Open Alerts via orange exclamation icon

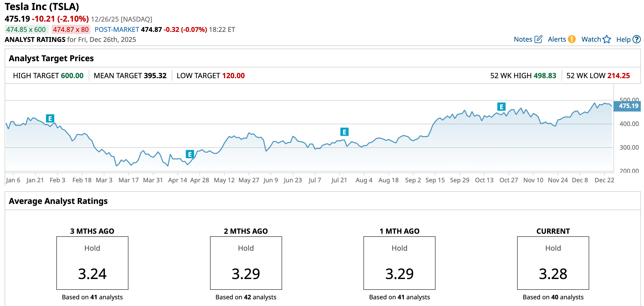click(572, 39)
